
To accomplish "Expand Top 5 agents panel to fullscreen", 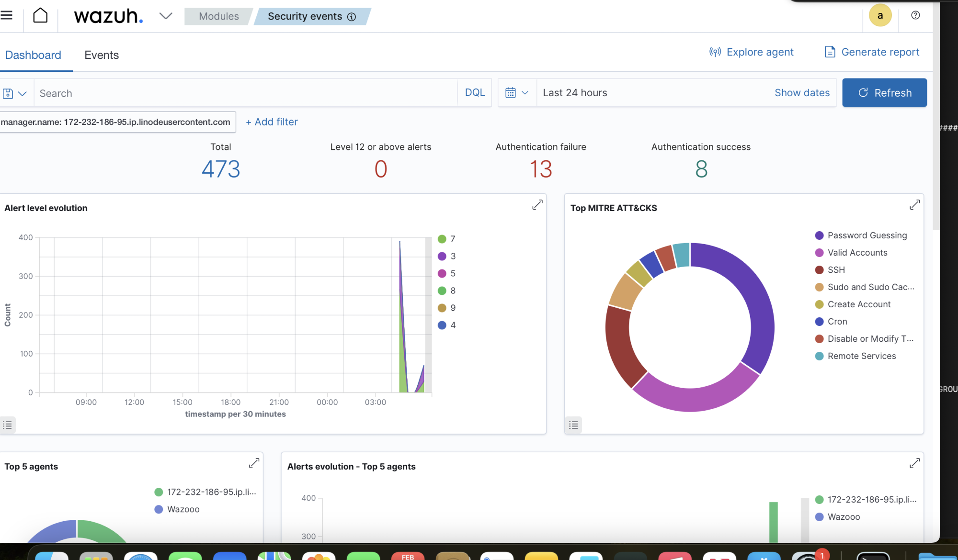I will (254, 463).
